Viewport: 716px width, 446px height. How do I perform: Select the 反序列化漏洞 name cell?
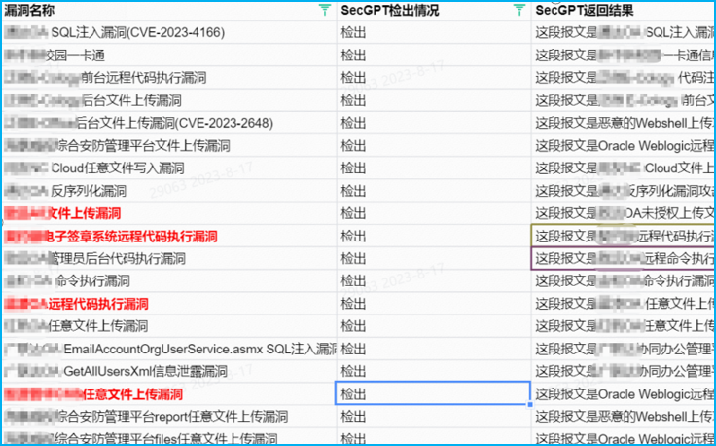(169, 191)
